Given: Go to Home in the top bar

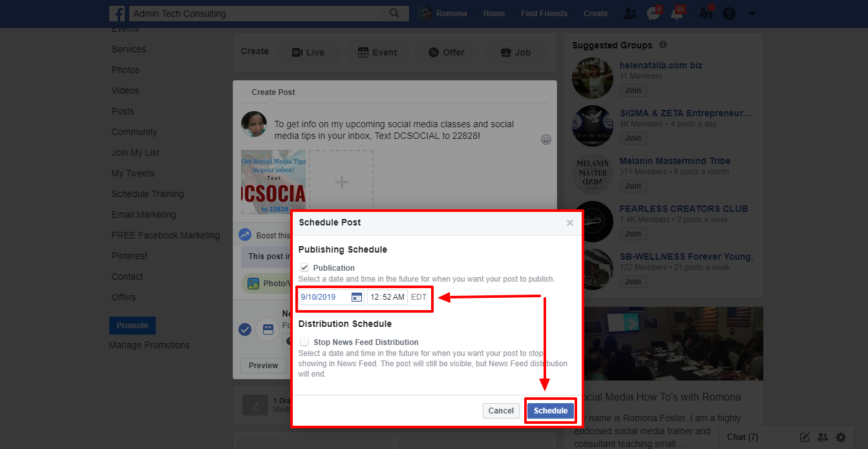Looking at the screenshot, I should tap(494, 14).
